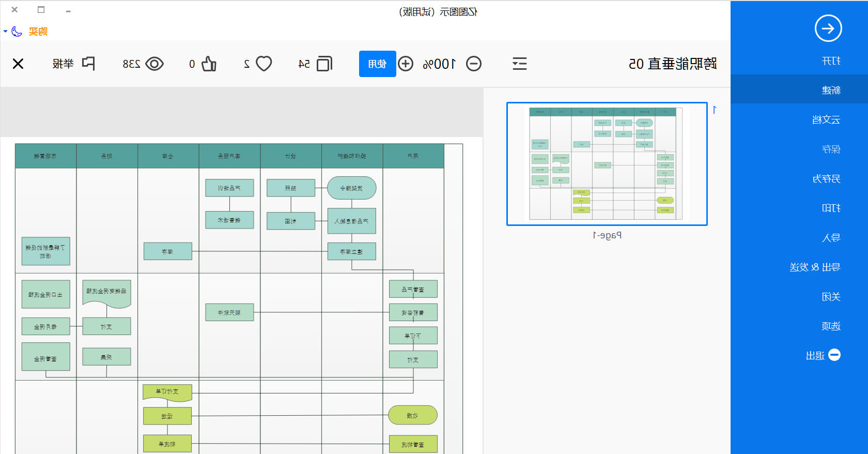Select the yellow-green 查看物流 box
The image size is (868, 454).
[413, 444]
